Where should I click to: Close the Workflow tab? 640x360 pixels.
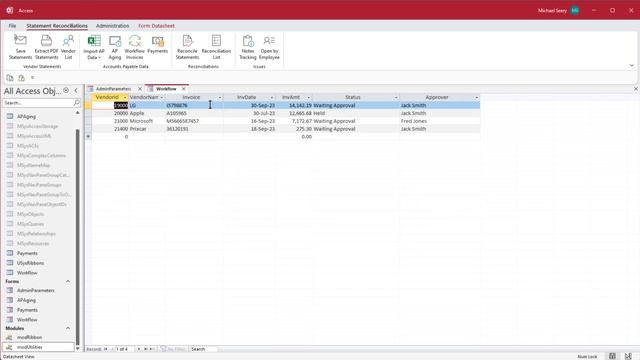184,89
